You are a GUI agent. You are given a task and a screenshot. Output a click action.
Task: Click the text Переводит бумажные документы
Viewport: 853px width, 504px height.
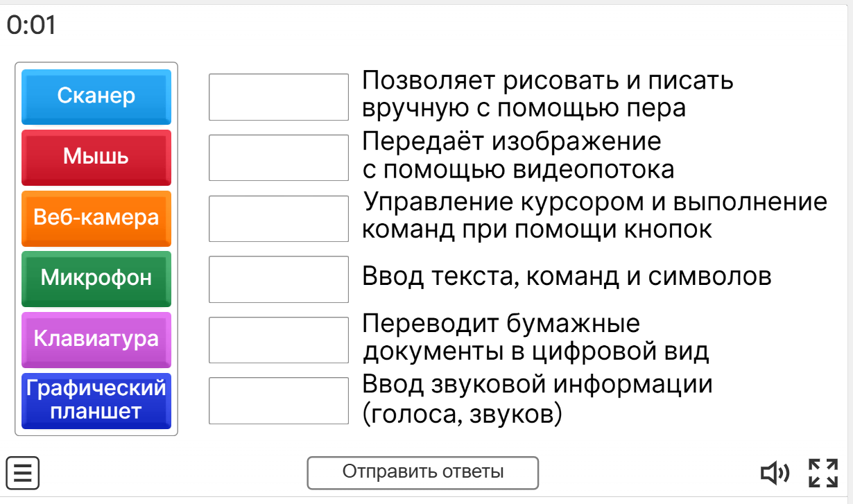pyautogui.click(x=535, y=338)
